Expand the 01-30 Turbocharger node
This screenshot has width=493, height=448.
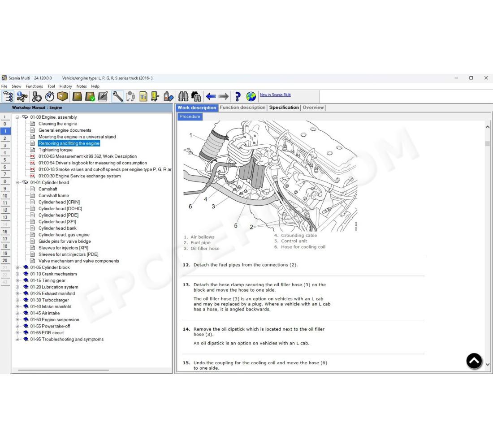pos(17,300)
